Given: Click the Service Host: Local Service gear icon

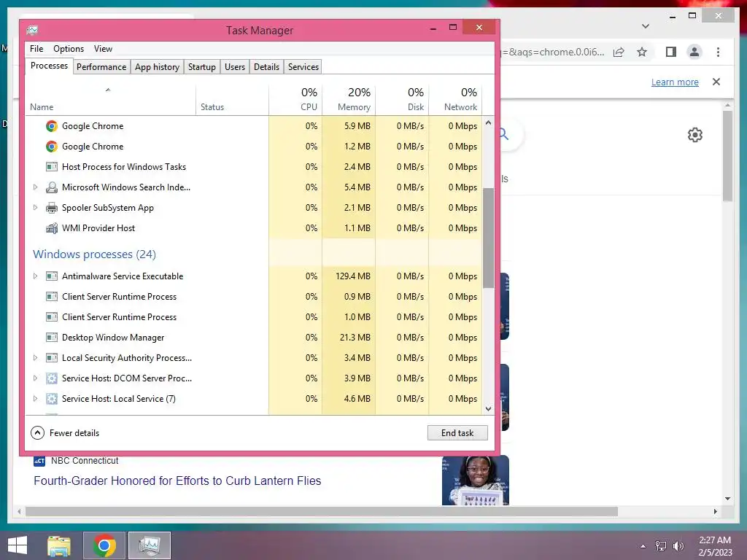Looking at the screenshot, I should tap(52, 399).
